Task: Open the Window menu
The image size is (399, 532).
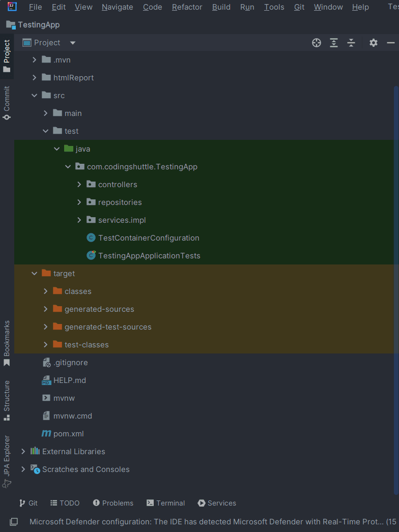Action: pyautogui.click(x=328, y=7)
